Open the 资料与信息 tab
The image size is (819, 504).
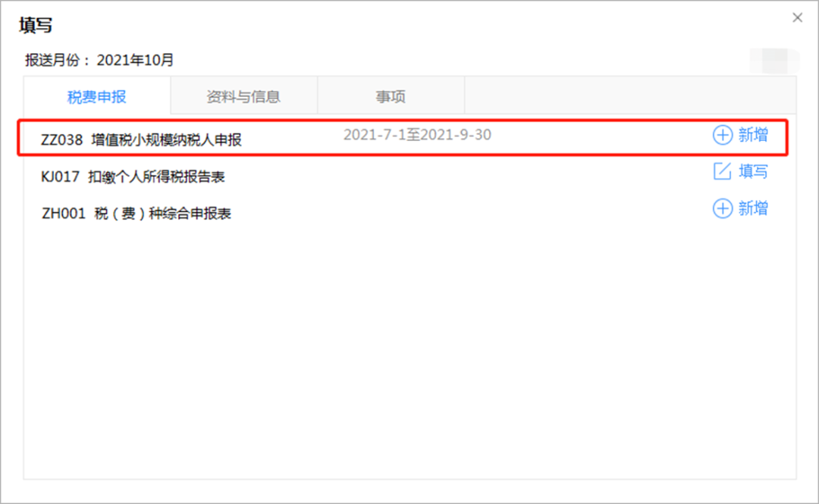243,96
